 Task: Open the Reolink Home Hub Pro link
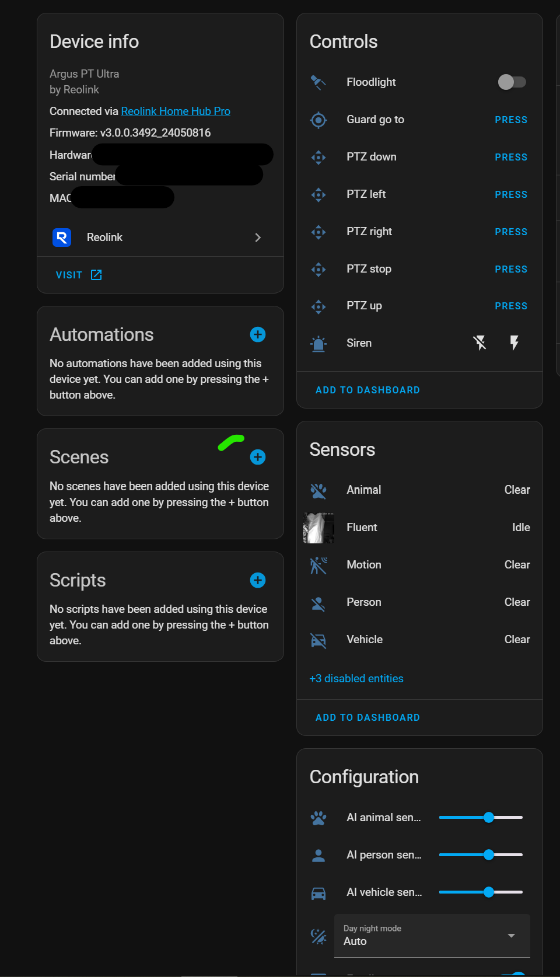click(176, 111)
